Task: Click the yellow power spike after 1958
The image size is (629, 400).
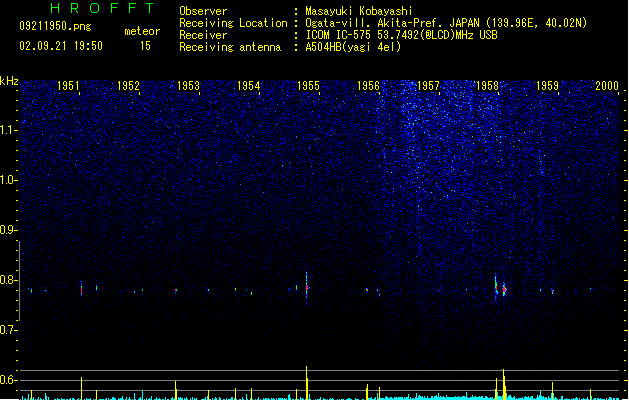Action: (x=504, y=384)
